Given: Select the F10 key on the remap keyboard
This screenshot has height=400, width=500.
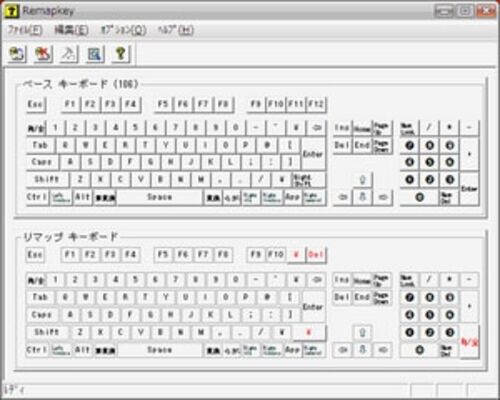Looking at the screenshot, I should tap(276, 255).
